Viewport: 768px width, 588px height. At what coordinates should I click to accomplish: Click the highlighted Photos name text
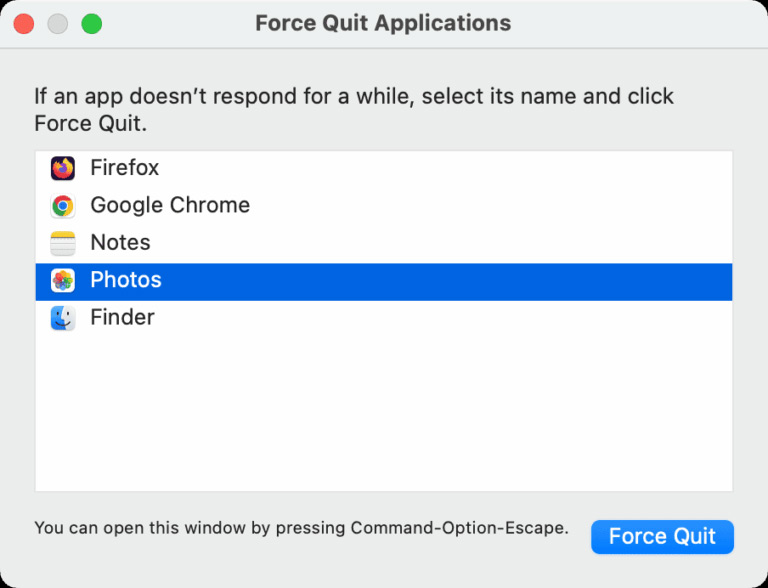(x=126, y=280)
